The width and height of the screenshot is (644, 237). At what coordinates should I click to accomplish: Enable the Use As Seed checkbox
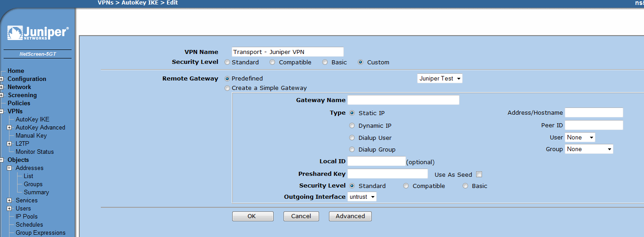(479, 174)
